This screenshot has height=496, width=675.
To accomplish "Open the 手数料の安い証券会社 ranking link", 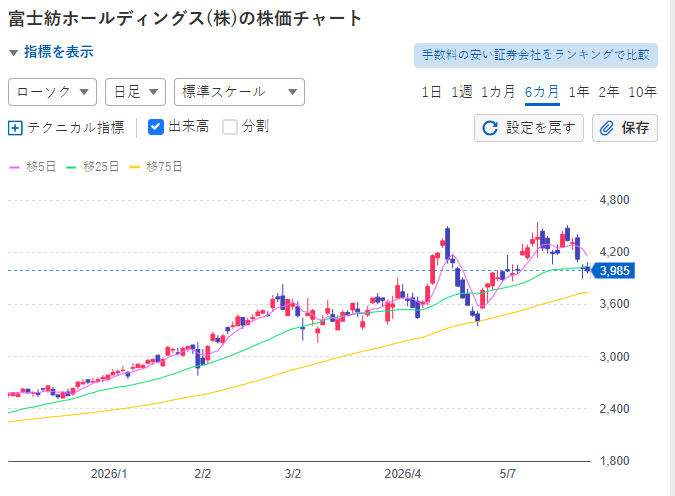I will click(536, 55).
